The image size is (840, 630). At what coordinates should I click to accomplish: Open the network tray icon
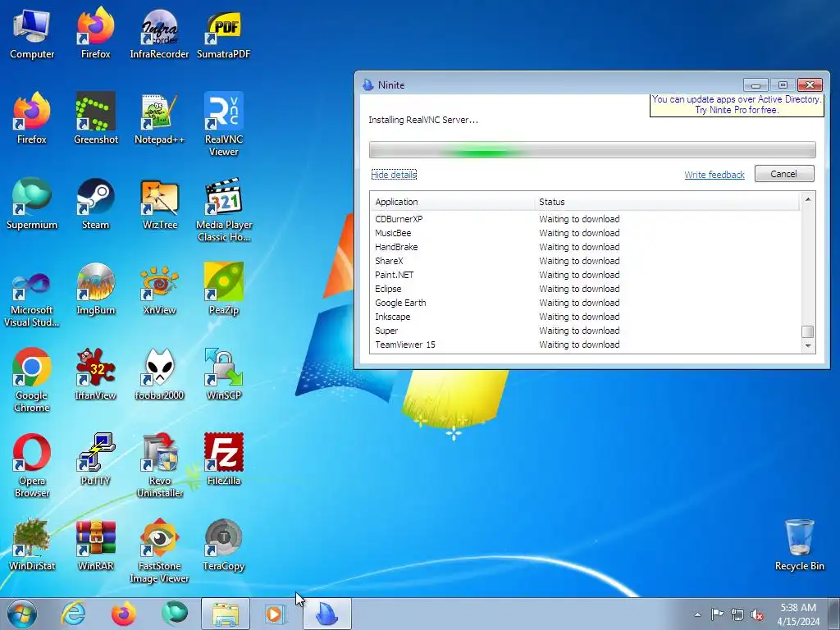pos(737,614)
